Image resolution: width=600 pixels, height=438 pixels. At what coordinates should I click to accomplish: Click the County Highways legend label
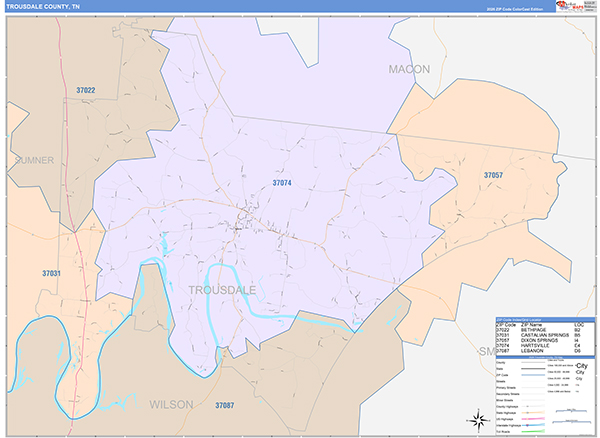pos(507,406)
